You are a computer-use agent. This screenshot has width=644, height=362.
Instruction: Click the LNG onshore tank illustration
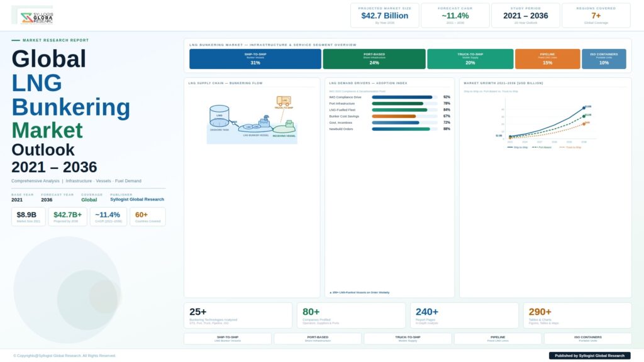pyautogui.click(x=219, y=117)
